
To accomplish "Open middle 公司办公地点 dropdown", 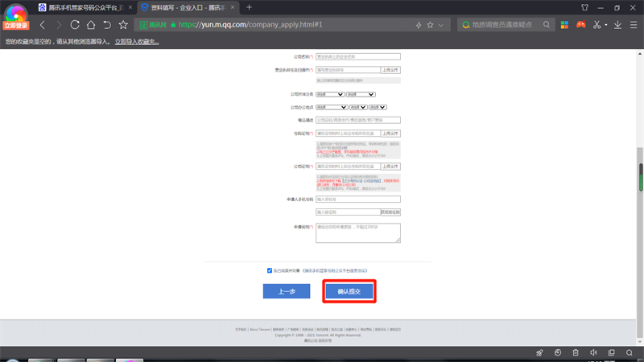I will pos(358,107).
